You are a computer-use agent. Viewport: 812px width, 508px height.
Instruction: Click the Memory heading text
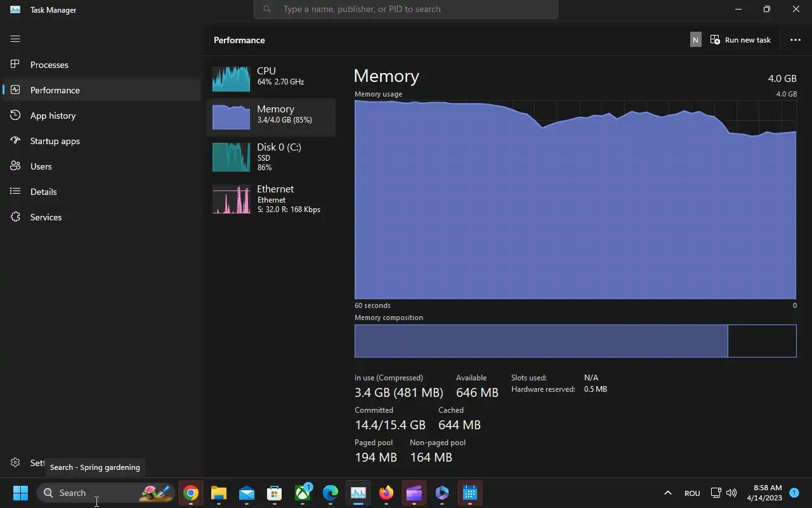click(386, 76)
